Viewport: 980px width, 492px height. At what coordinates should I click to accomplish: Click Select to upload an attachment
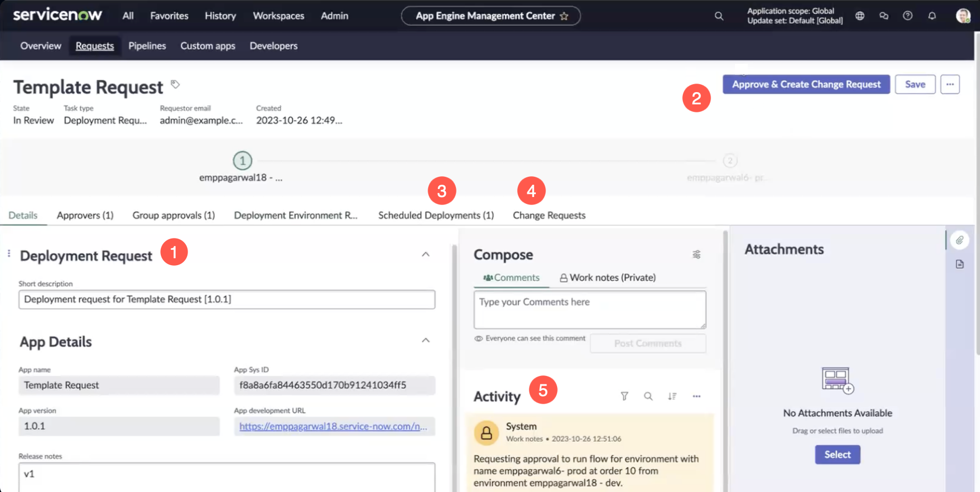[x=837, y=454]
